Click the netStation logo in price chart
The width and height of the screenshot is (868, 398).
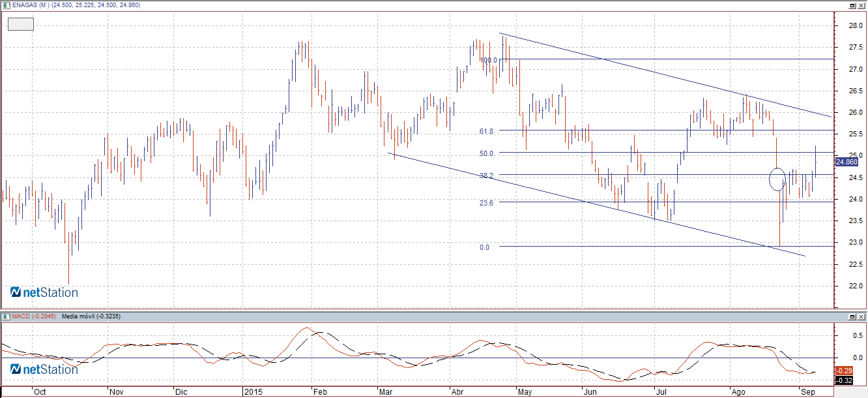click(44, 292)
